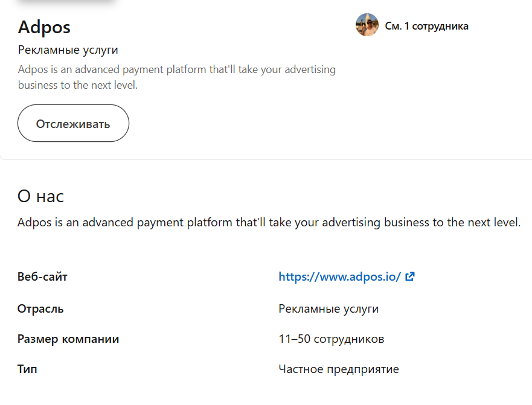Click the gray tagline above the Отслеживать button
This screenshot has width=532, height=405.
pos(176,77)
